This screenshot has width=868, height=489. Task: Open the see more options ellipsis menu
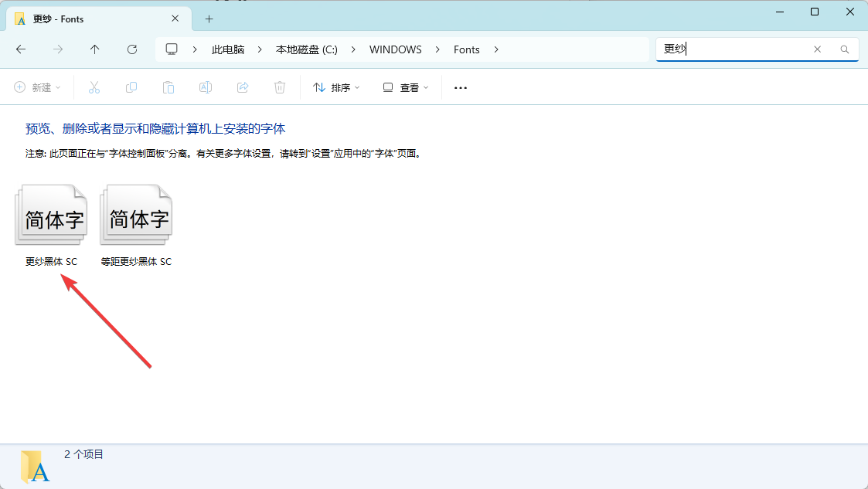pos(461,88)
